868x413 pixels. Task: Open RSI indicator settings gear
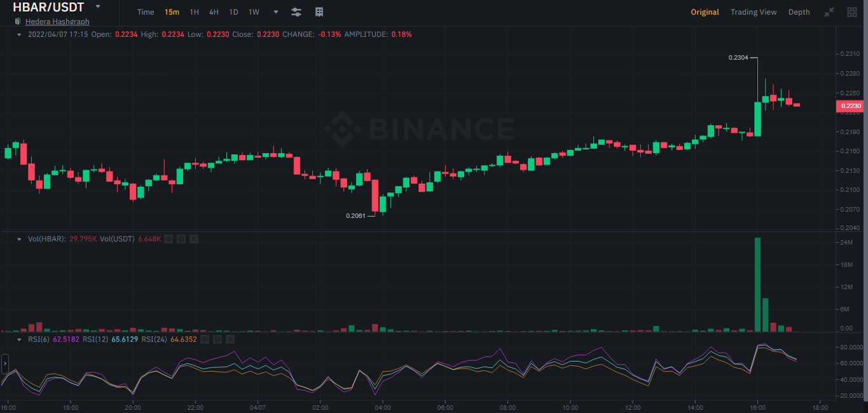pos(217,339)
